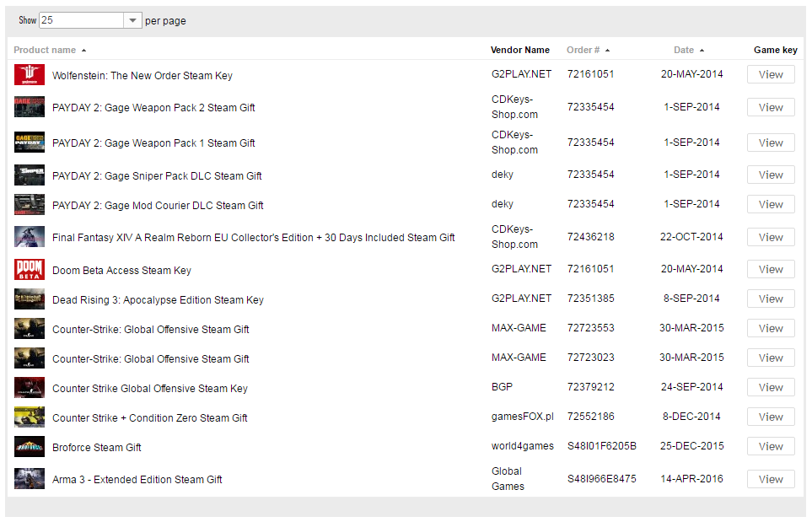Select vendor name gamesFOX.pl
Screen dimensions: 812x522
[523, 417]
